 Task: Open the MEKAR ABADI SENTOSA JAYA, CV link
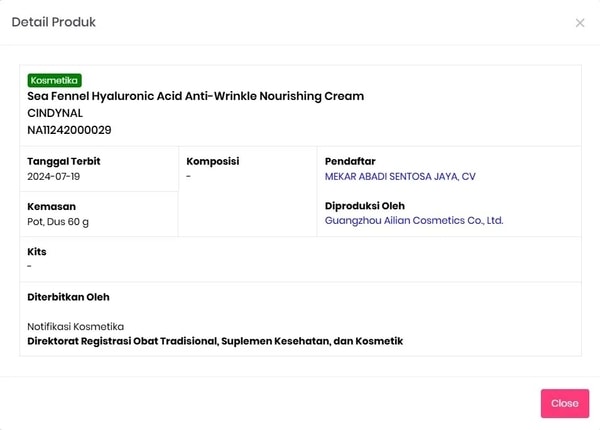point(400,177)
